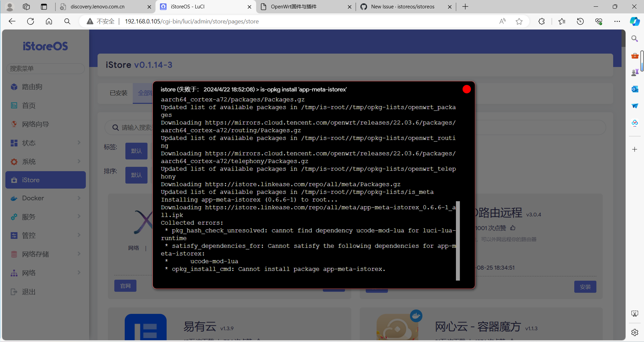Expand the 系统 sidebar menu
Image resolution: width=644 pixels, height=342 pixels.
point(46,162)
